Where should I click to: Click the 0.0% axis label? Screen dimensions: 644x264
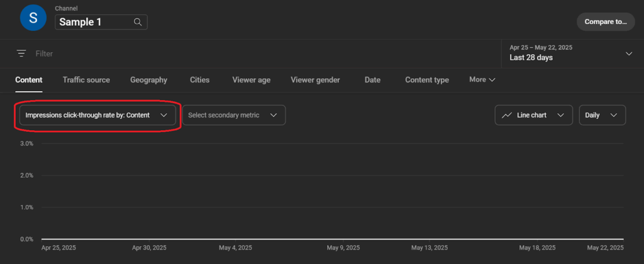[26, 239]
